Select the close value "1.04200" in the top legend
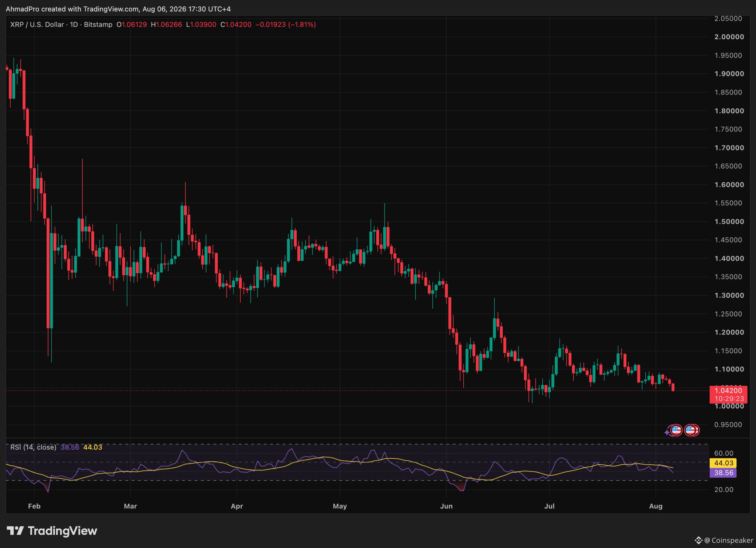The width and height of the screenshot is (756, 548). pyautogui.click(x=238, y=25)
